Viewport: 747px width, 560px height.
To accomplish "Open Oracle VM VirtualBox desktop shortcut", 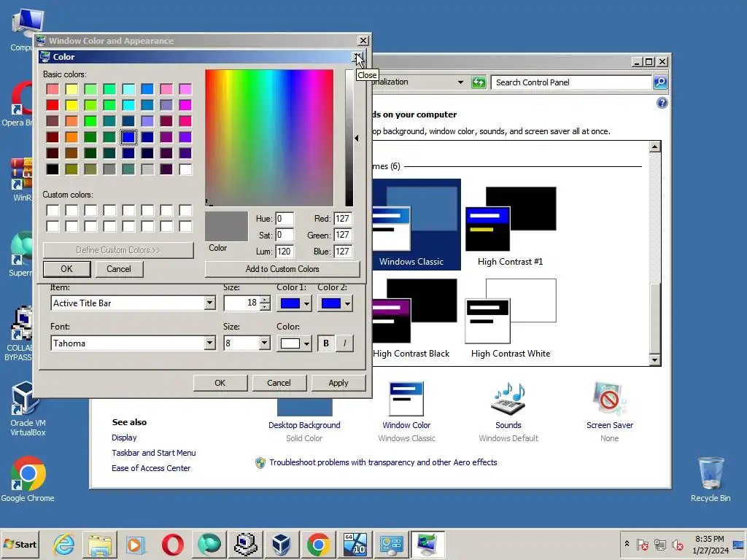I will pyautogui.click(x=28, y=408).
